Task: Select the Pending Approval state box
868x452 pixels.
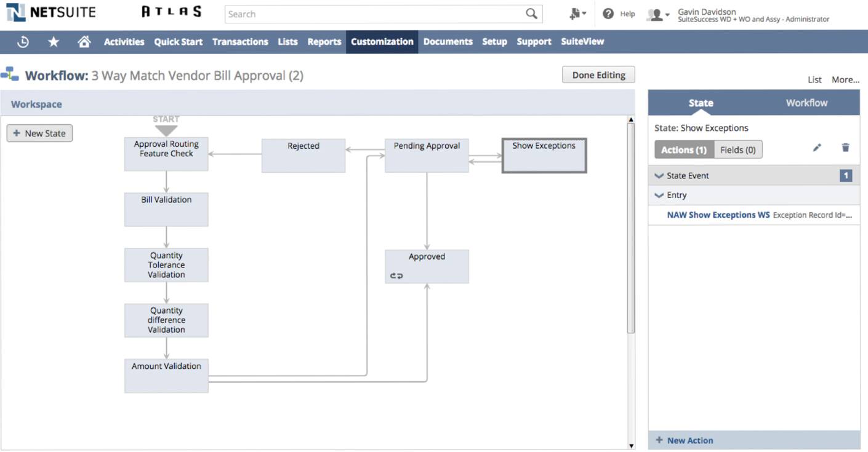Action: [427, 156]
